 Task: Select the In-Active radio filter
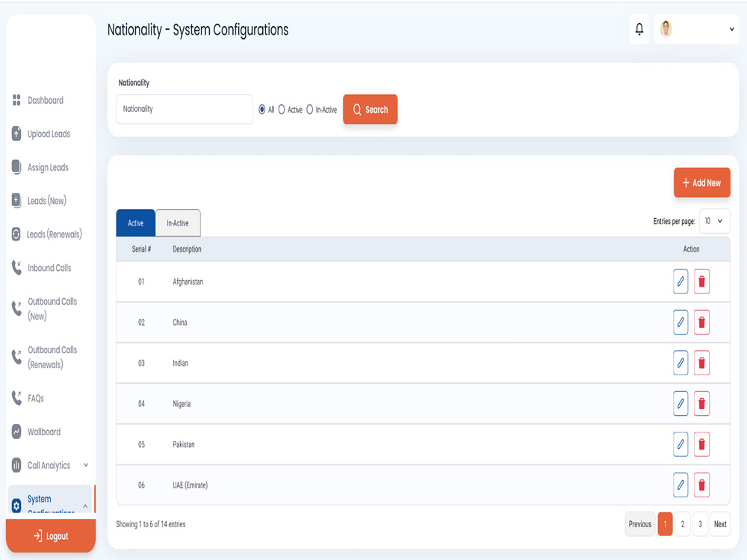tap(310, 110)
